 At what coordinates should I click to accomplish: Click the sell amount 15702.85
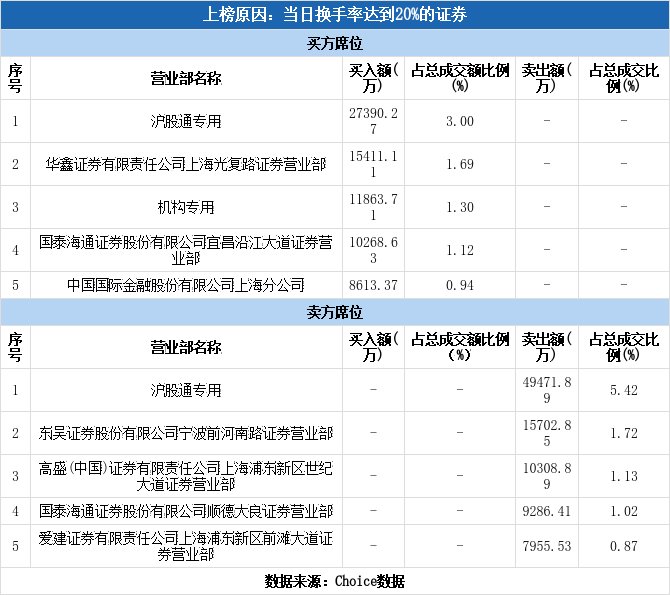[x=547, y=433]
